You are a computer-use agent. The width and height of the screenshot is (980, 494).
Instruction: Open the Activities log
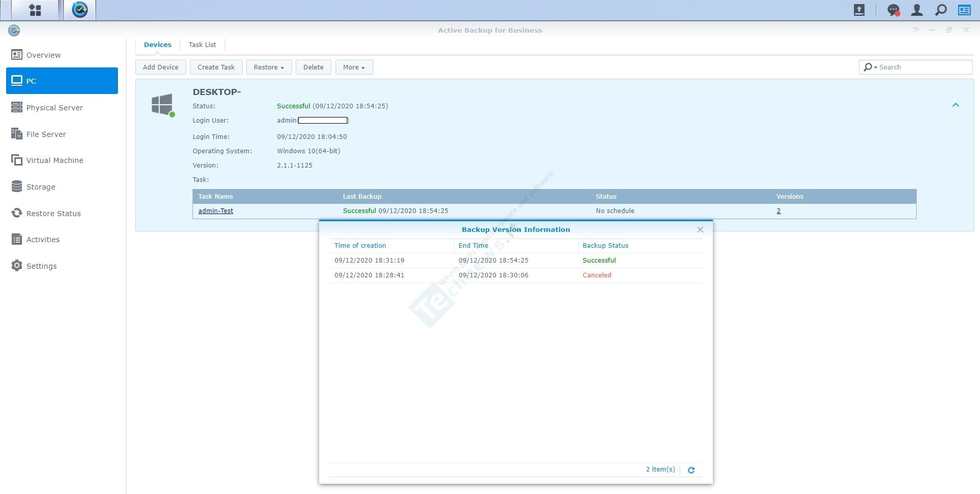pos(62,239)
